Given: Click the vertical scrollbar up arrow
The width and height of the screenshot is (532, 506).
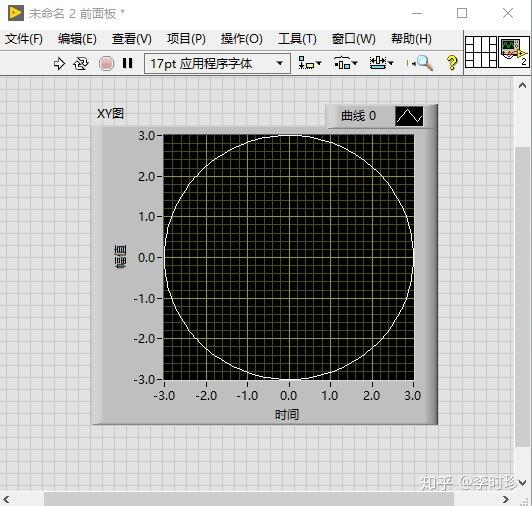Looking at the screenshot, I should click(x=522, y=85).
